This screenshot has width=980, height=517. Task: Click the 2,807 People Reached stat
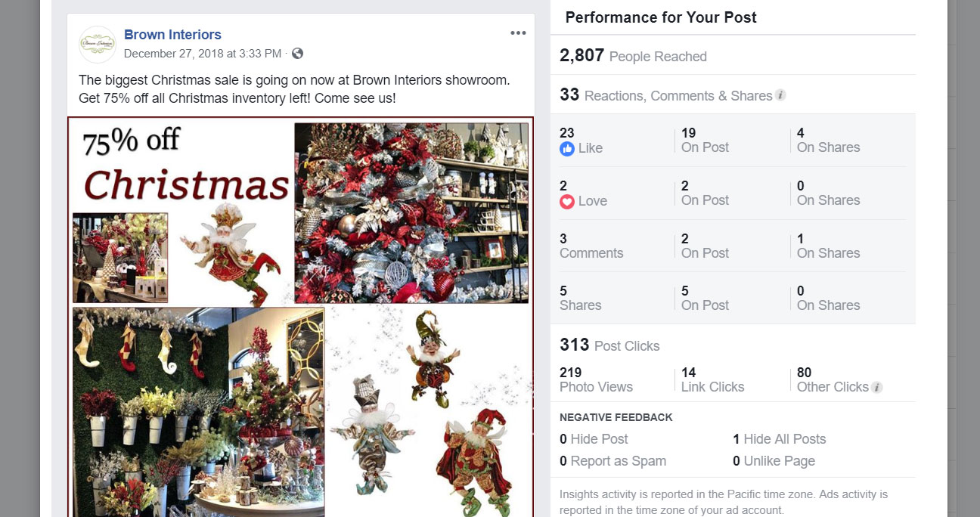(633, 56)
